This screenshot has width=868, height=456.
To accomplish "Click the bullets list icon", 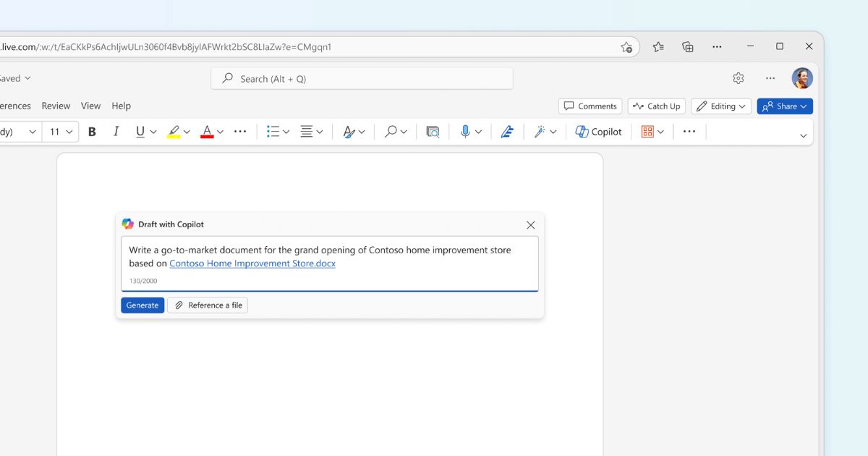I will point(273,132).
